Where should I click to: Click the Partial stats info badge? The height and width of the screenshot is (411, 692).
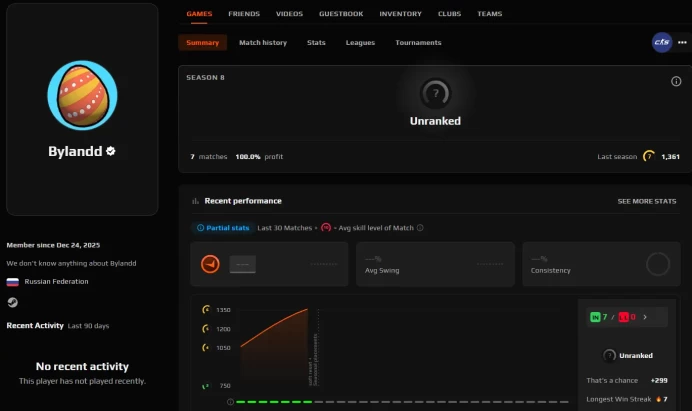[x=223, y=228]
